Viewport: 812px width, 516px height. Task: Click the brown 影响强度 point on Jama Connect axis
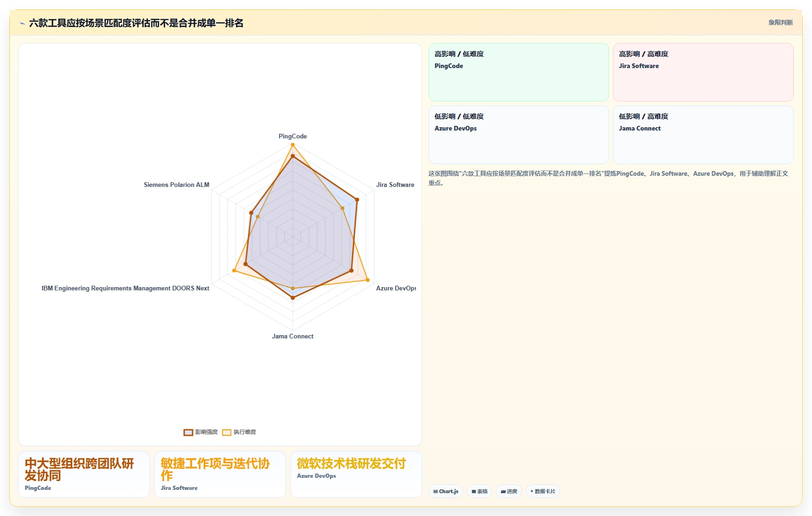[293, 297]
